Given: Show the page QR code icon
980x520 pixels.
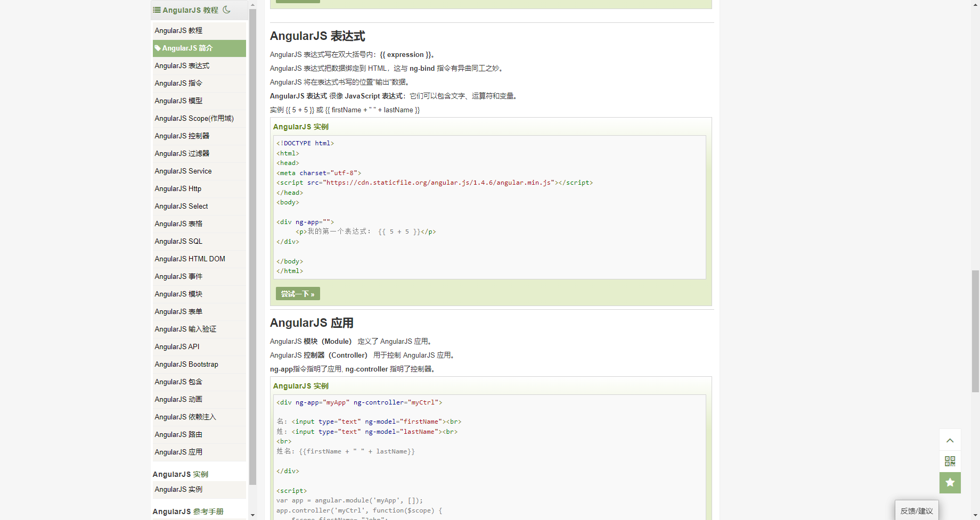Looking at the screenshot, I should (x=950, y=461).
